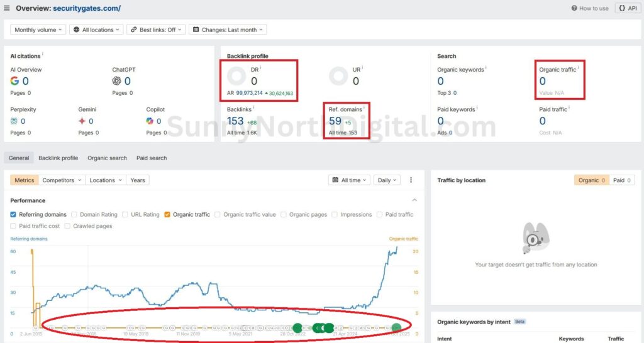Open the Changes: Last month dropdown
This screenshot has height=343, width=644.
point(229,30)
